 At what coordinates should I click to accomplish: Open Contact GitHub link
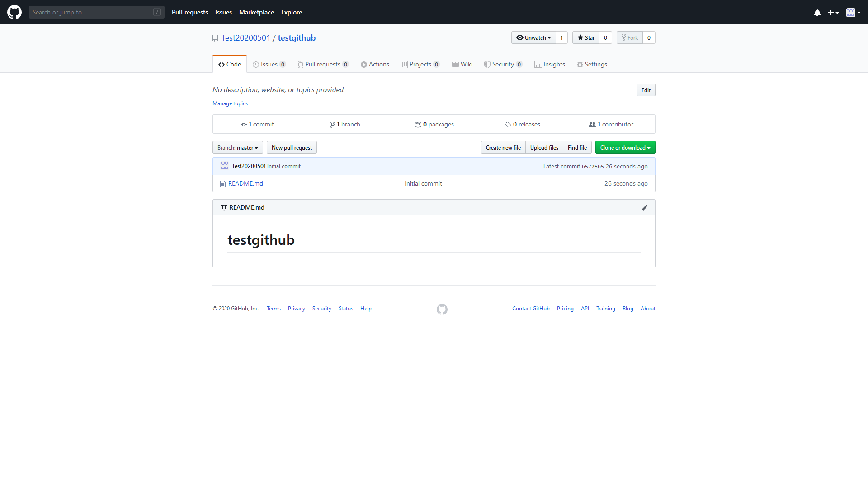pyautogui.click(x=531, y=309)
